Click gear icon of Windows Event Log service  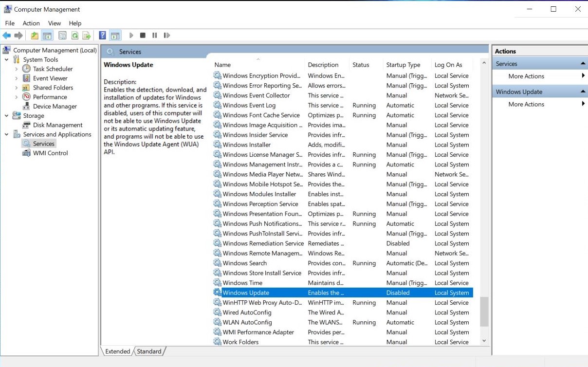coord(217,105)
